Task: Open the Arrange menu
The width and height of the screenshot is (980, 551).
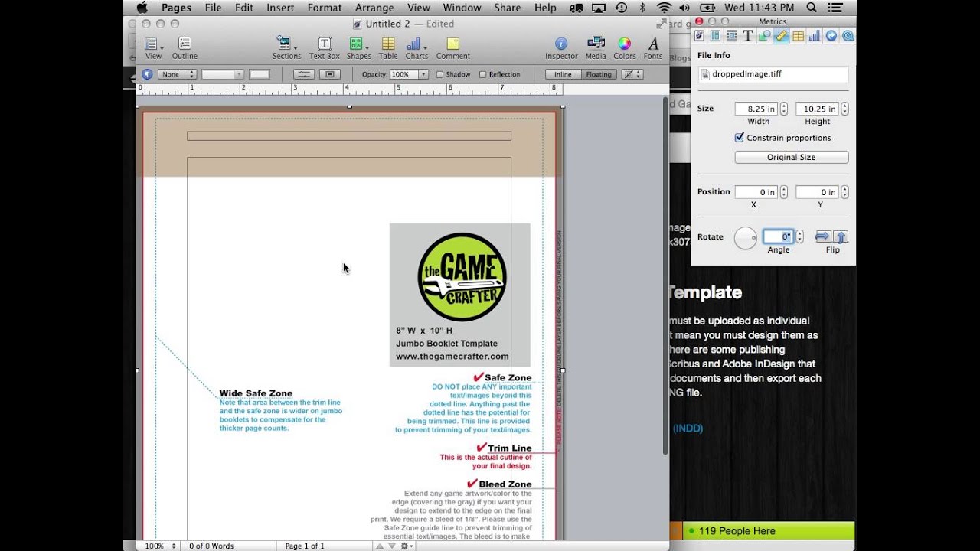Action: pos(375,8)
